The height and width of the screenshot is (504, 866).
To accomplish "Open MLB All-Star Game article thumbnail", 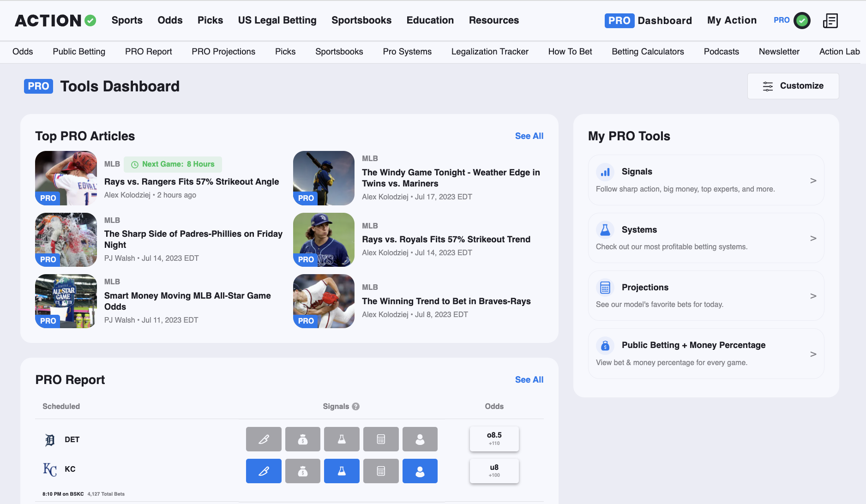I will point(66,301).
